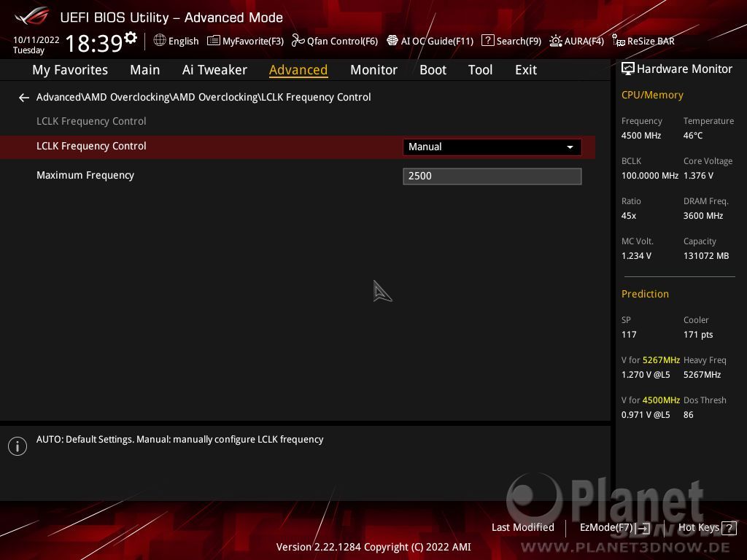Viewport: 747px width, 560px height.
Task: Click the Prediction section heading
Action: tap(645, 294)
